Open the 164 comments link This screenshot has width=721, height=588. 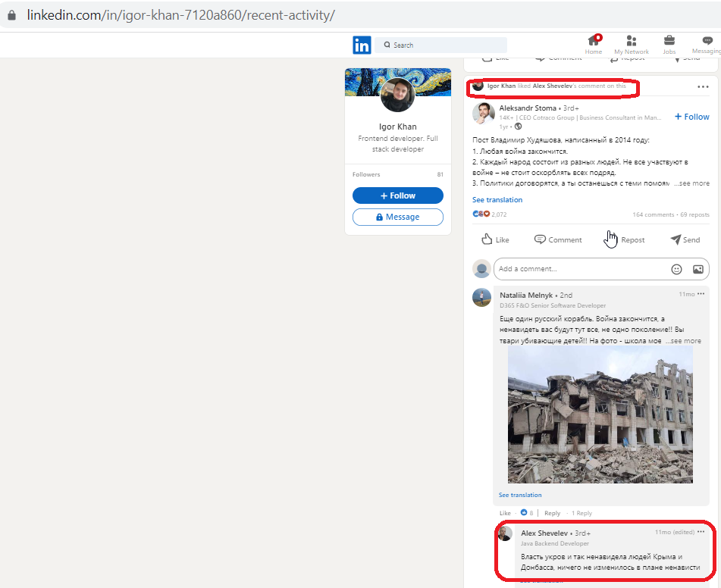point(653,214)
